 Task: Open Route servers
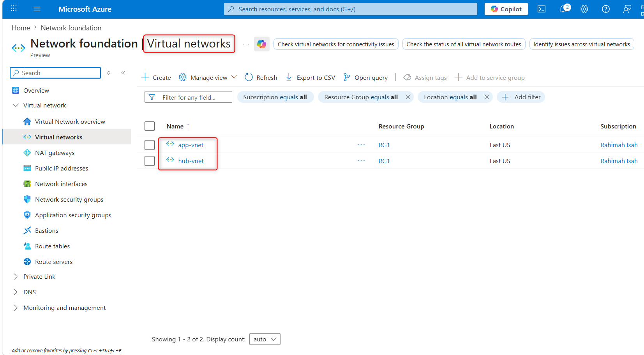pyautogui.click(x=54, y=262)
